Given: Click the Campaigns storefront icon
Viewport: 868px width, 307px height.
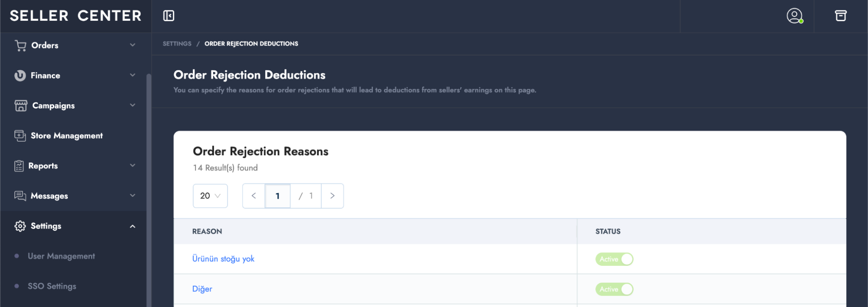Looking at the screenshot, I should pos(21,106).
